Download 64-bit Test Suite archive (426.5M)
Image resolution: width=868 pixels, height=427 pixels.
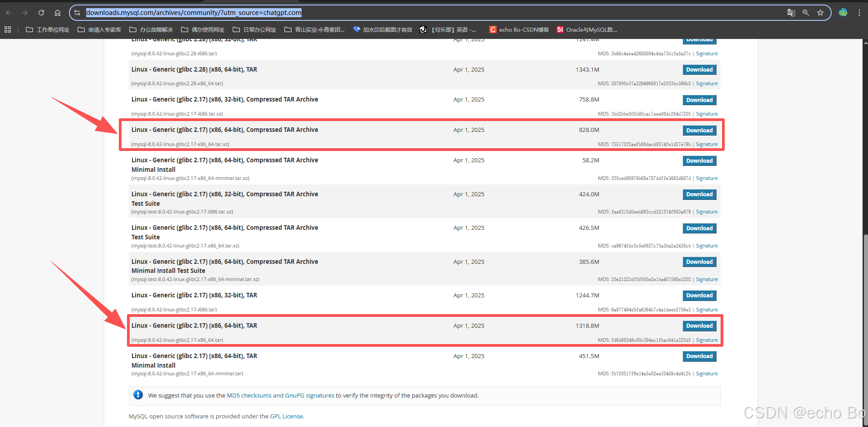[699, 228]
